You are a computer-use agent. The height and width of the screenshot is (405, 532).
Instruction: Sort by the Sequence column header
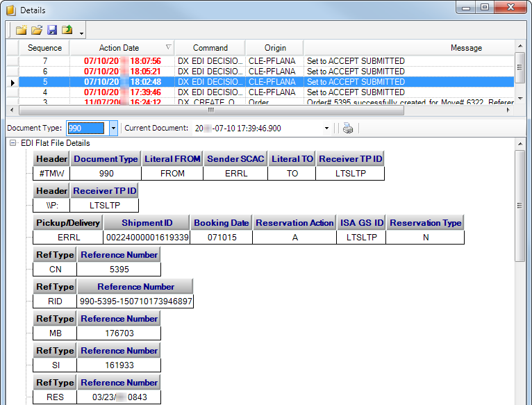44,48
